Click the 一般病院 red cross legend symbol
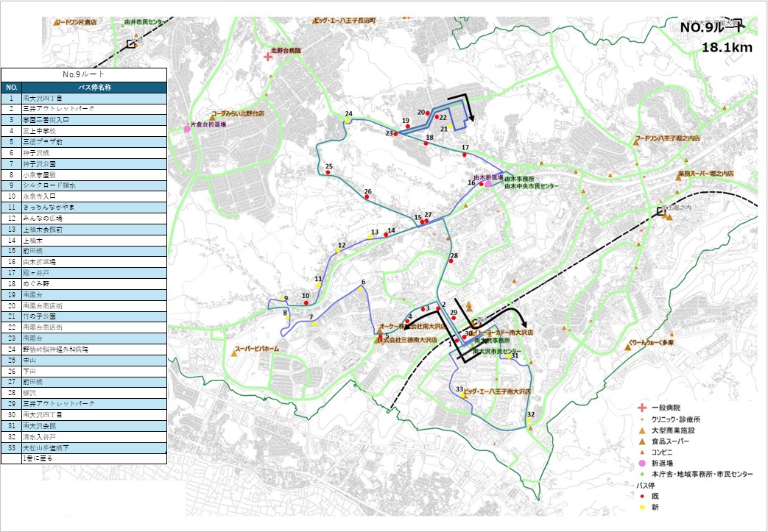The width and height of the screenshot is (768, 532). click(642, 408)
